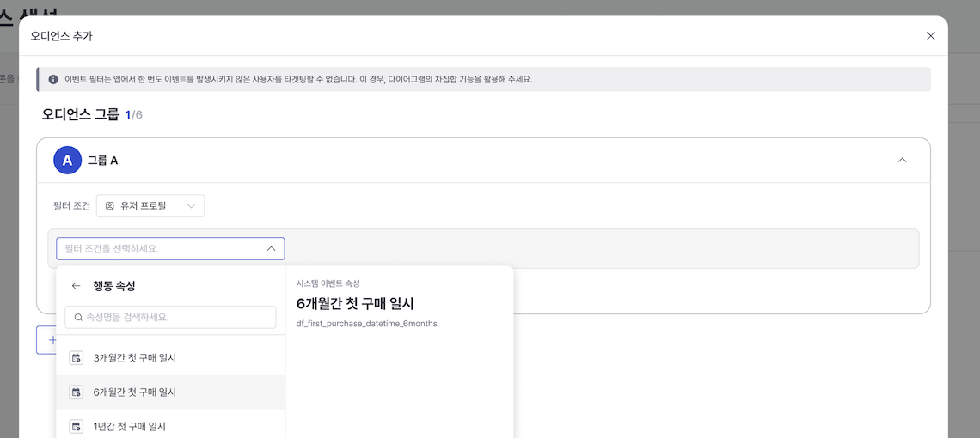980x438 pixels.
Task: Click the calendar icon beside 1년간 첫 구매 일시
Action: coord(77,427)
